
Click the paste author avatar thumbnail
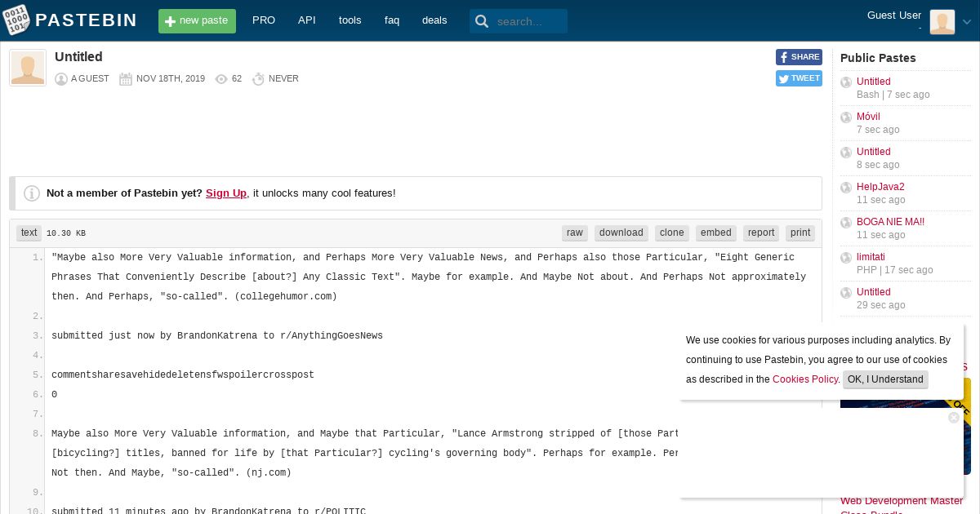[28, 68]
